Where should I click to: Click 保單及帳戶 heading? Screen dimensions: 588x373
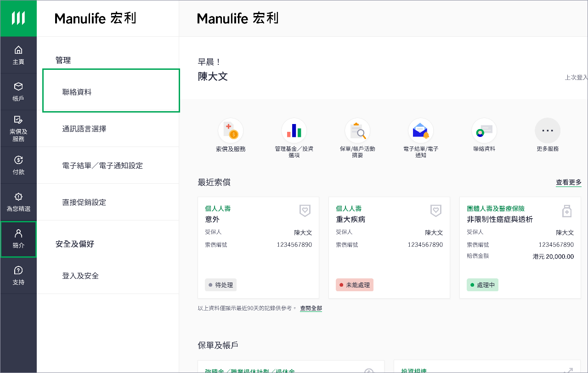coord(218,345)
